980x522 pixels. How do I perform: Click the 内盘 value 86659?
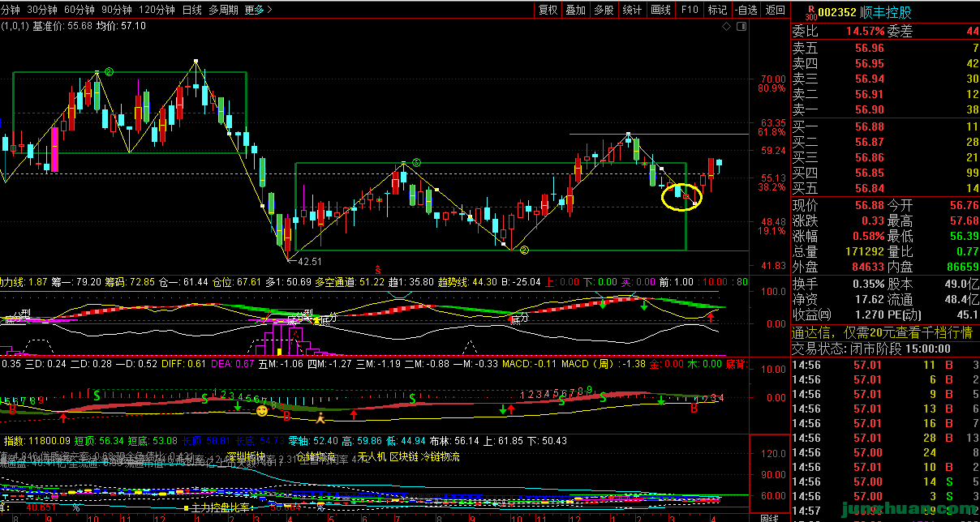coord(962,267)
